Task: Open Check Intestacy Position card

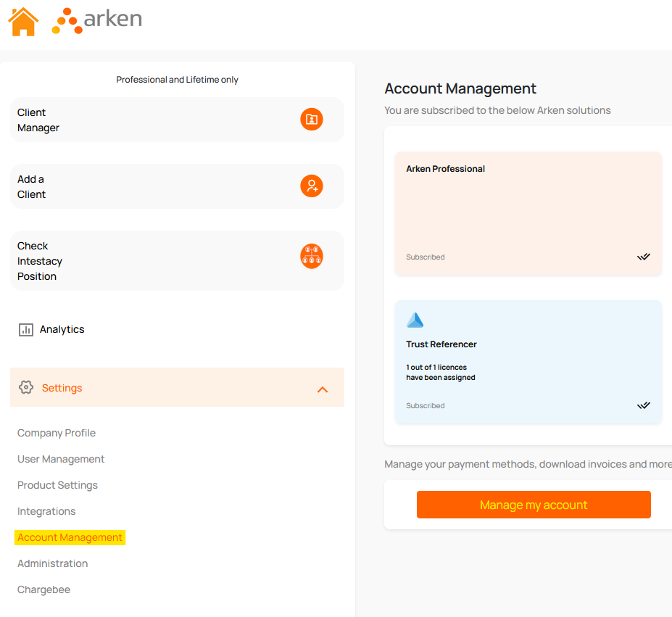Action: pos(177,261)
